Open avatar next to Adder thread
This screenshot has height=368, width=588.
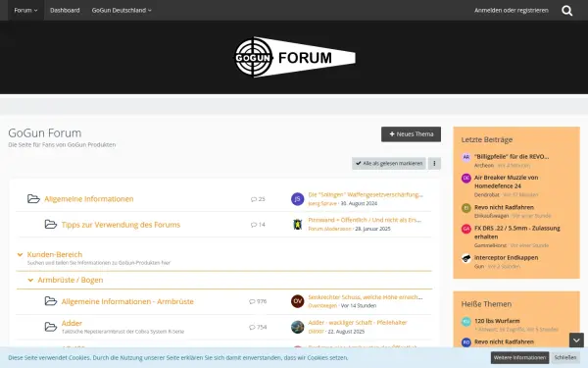click(297, 327)
